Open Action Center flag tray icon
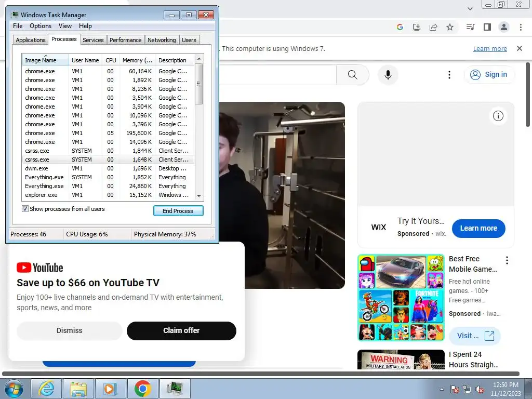Viewport: 532px width, 399px height. point(455,389)
